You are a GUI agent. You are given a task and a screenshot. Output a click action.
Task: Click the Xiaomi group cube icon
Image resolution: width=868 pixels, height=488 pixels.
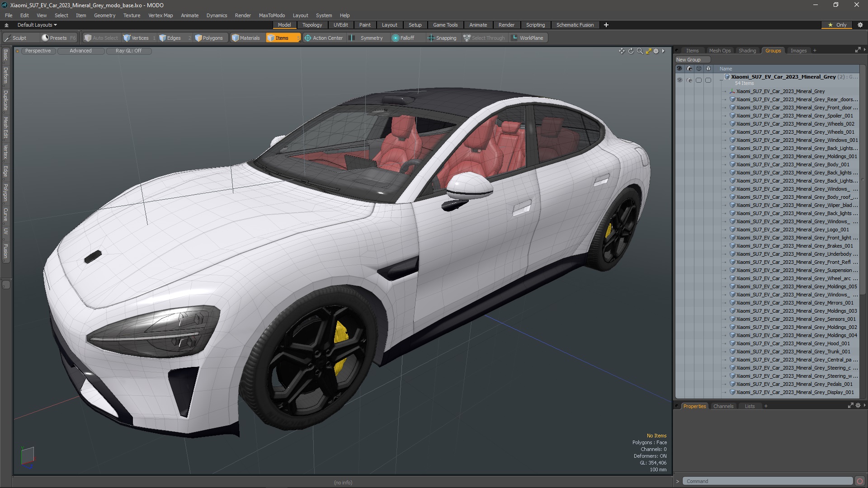click(x=727, y=77)
